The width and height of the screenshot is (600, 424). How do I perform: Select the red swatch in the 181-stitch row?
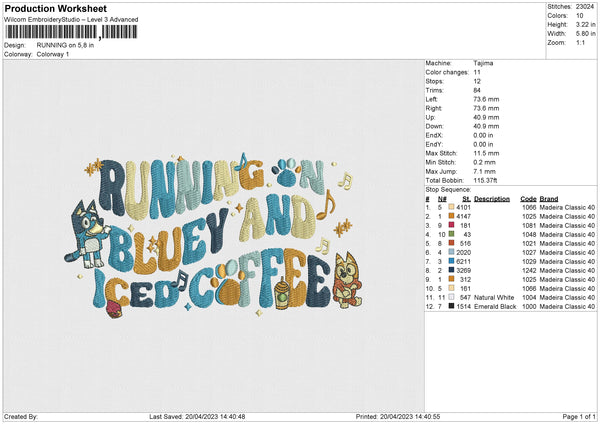[x=451, y=225]
